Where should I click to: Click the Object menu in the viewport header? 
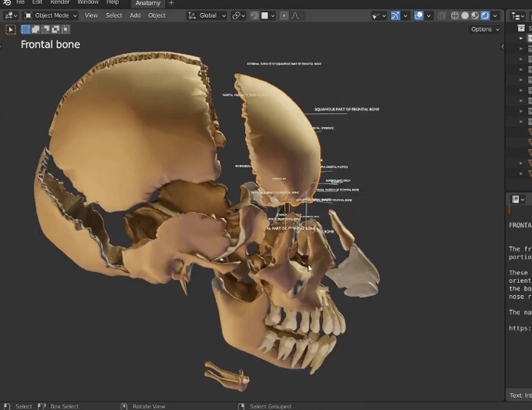click(x=157, y=15)
